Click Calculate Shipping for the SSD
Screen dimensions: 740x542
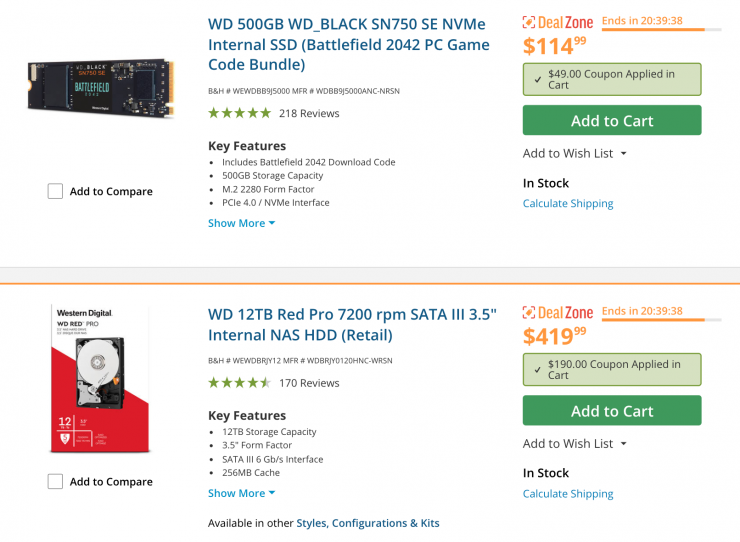coord(568,203)
